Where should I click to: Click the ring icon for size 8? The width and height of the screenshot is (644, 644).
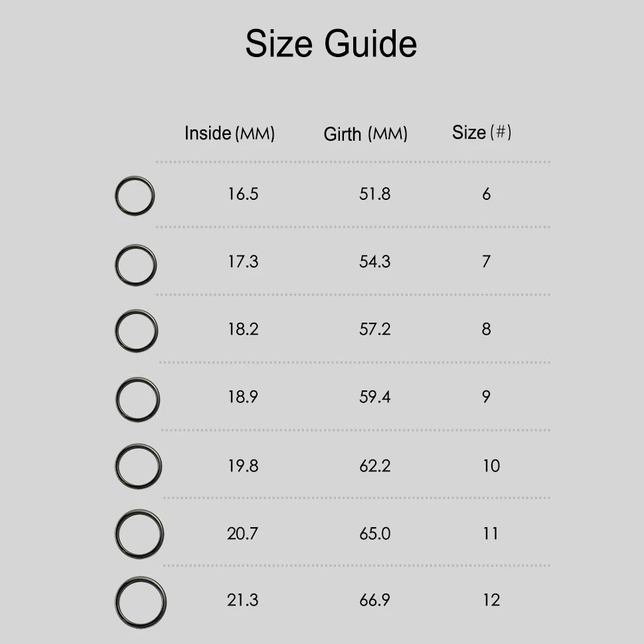point(137,330)
